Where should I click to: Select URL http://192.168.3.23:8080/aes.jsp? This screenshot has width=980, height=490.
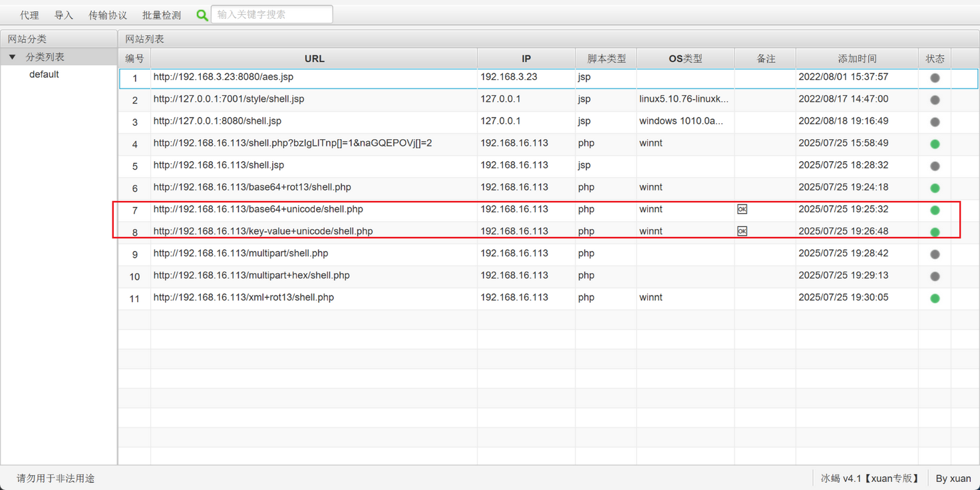pyautogui.click(x=223, y=77)
